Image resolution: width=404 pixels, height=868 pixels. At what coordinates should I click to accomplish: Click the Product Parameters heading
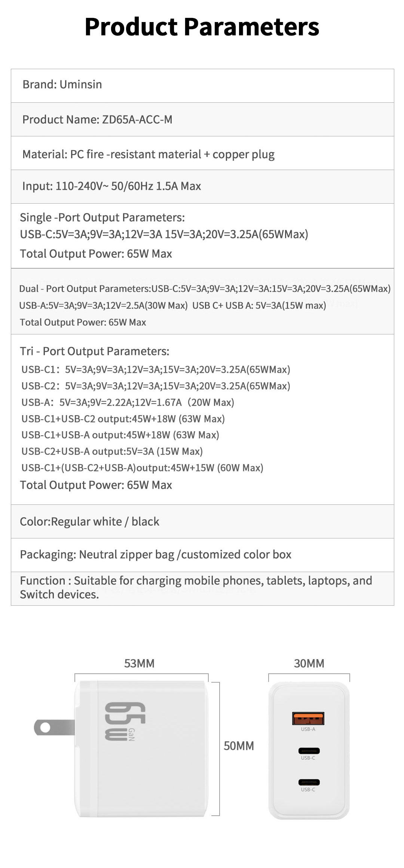point(202,27)
